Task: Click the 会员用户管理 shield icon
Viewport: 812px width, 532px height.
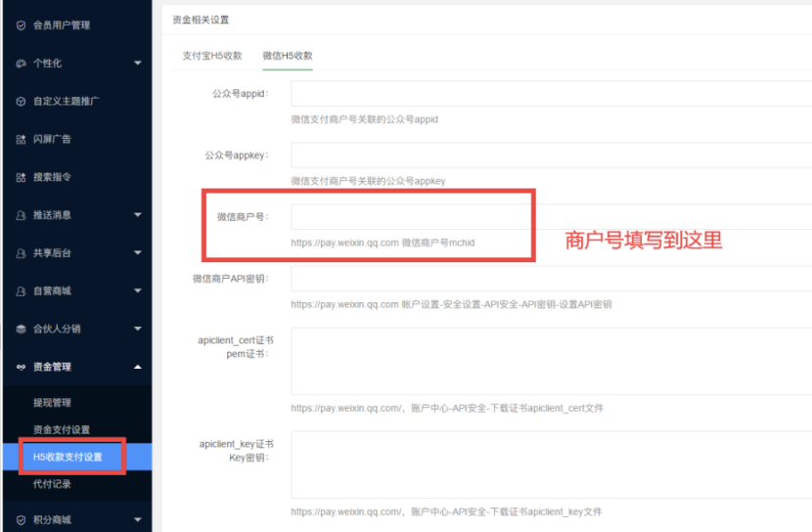Action: (21, 25)
